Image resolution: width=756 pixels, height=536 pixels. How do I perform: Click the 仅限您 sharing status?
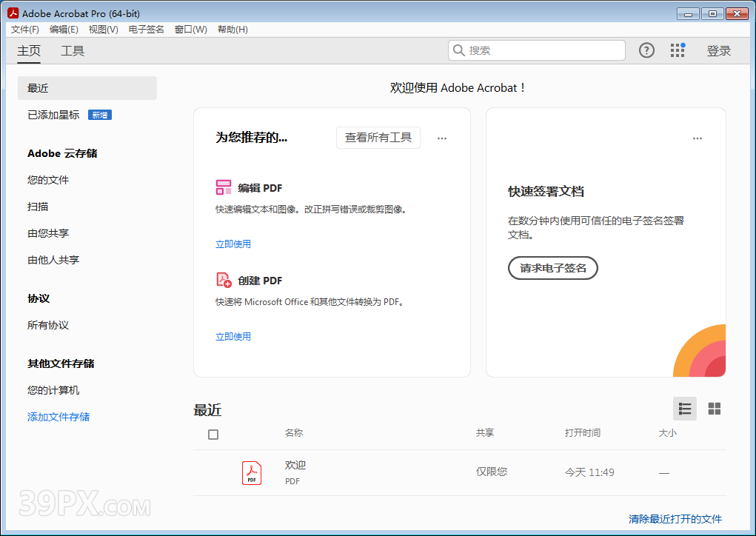pyautogui.click(x=492, y=472)
